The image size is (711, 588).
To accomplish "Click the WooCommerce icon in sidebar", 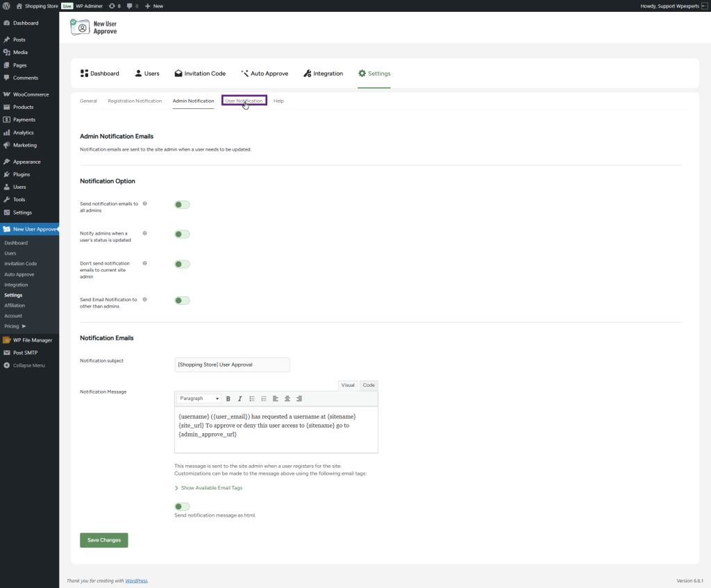I will click(x=7, y=94).
